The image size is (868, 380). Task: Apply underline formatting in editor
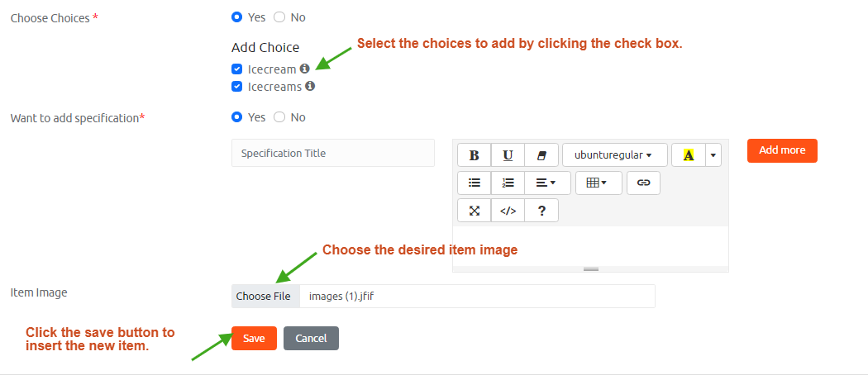(x=508, y=155)
